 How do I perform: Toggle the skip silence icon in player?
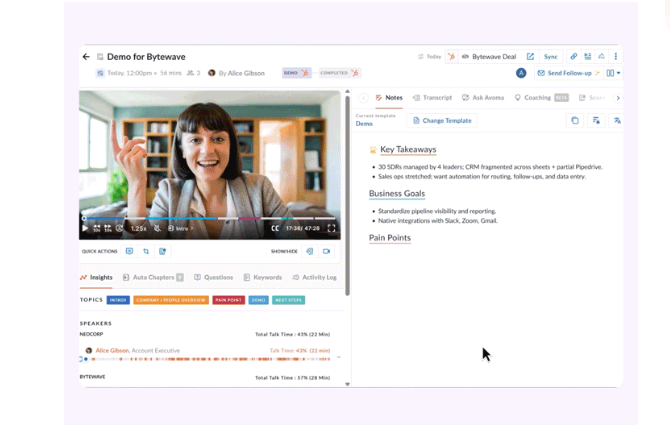pyautogui.click(x=157, y=228)
